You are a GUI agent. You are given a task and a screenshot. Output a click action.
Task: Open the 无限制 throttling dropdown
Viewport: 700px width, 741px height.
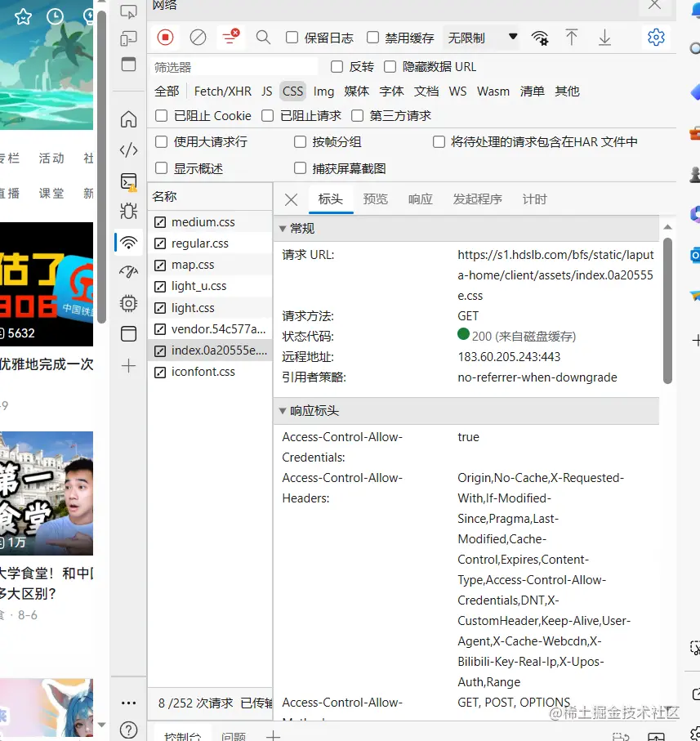[x=481, y=38]
